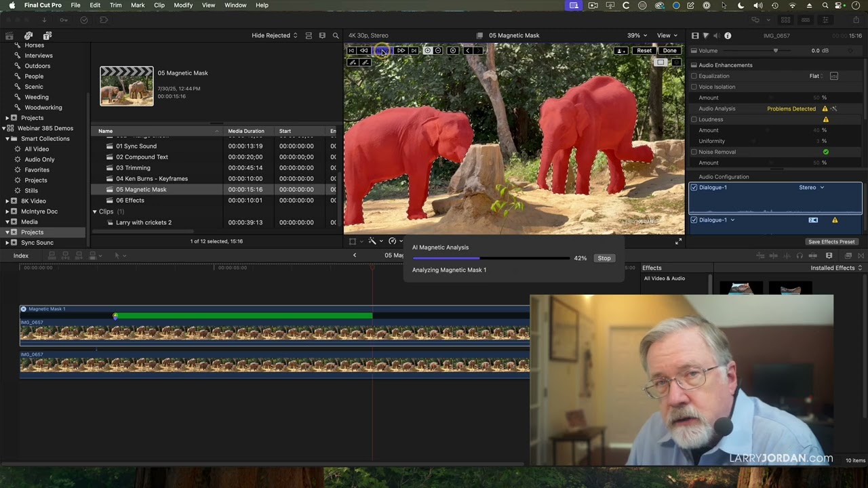The height and width of the screenshot is (488, 868).
Task: Enable Voice Isolation checkbox
Action: coord(694,87)
